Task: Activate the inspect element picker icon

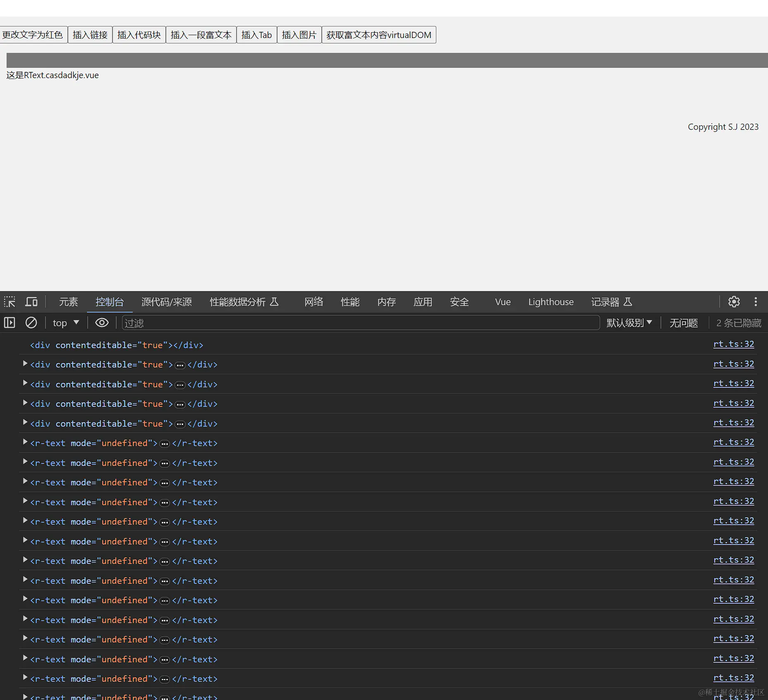Action: [x=10, y=302]
